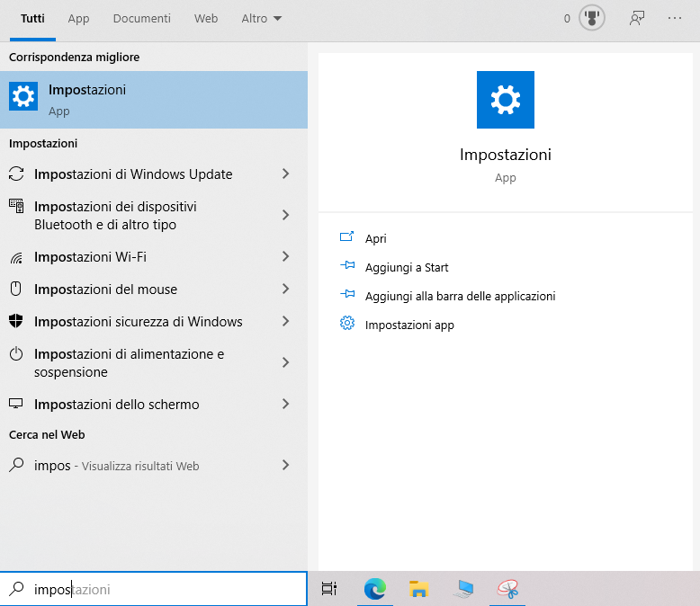The height and width of the screenshot is (606, 700).
Task: Expand the Impostazioni Wi-Fi chevron
Action: pos(285,257)
